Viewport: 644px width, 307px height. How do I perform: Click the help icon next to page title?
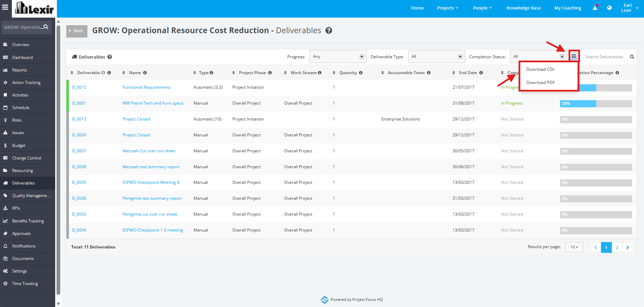coord(329,30)
